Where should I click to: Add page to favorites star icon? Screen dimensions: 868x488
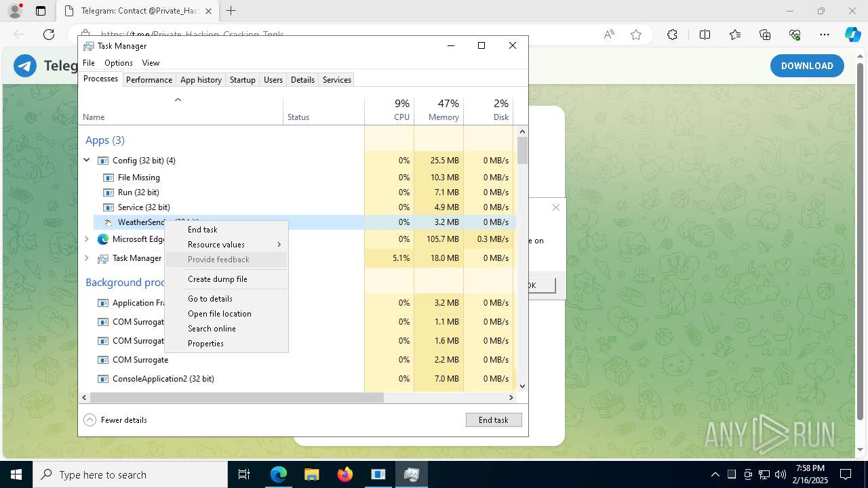click(x=636, y=35)
